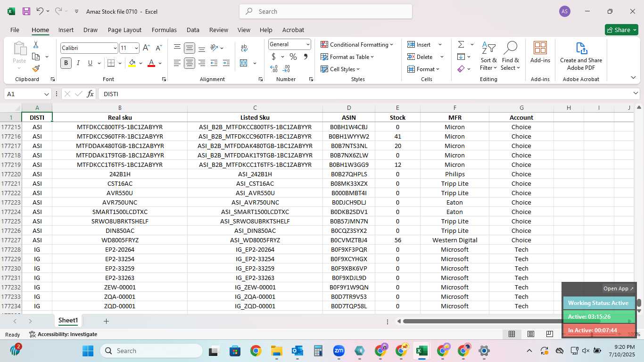Click the Undo arrow icon
Screen dimensions: 644x362
click(x=40, y=11)
